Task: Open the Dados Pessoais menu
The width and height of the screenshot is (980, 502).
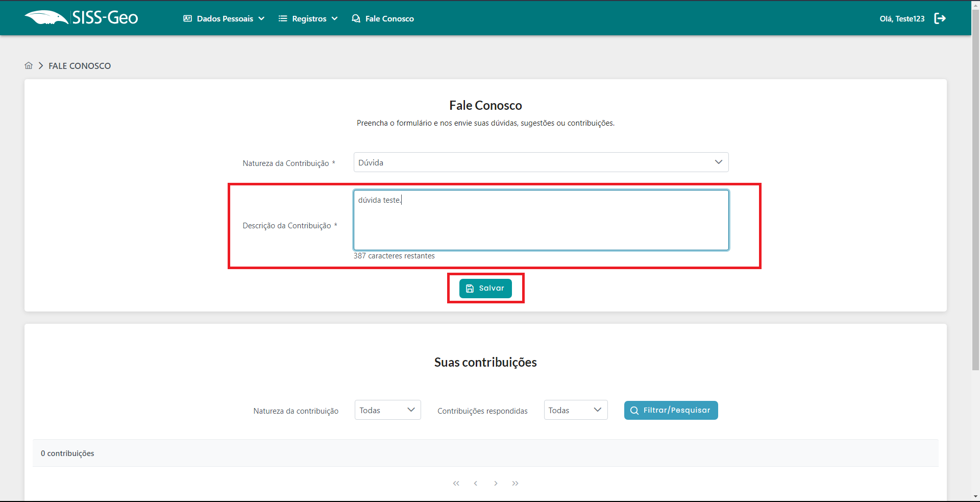Action: [224, 18]
